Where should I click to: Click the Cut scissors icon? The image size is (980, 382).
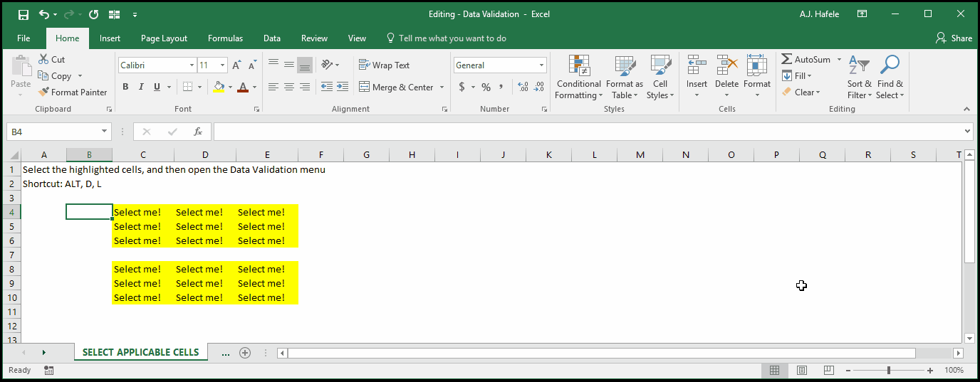tap(44, 60)
